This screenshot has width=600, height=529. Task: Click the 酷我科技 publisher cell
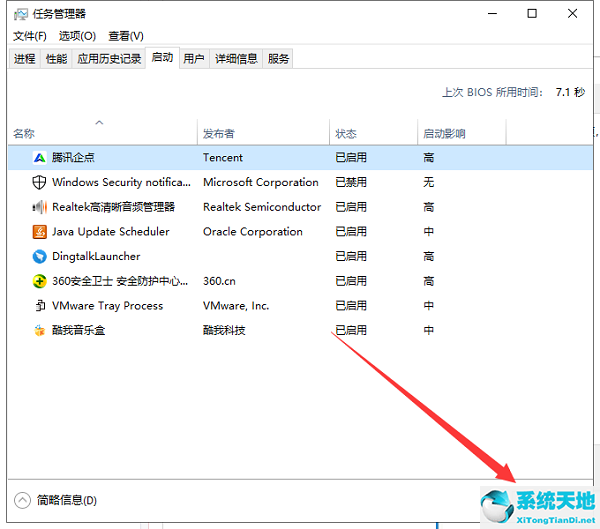pyautogui.click(x=224, y=330)
